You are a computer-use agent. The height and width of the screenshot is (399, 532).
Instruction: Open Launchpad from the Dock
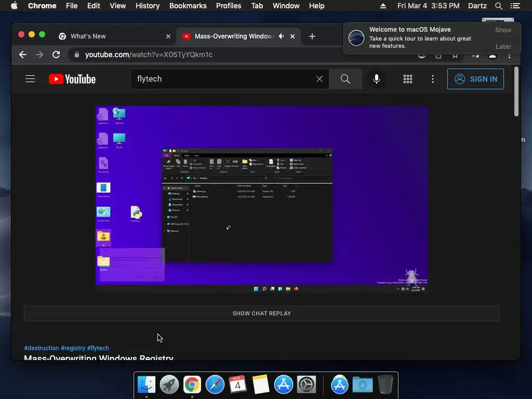[x=169, y=385]
